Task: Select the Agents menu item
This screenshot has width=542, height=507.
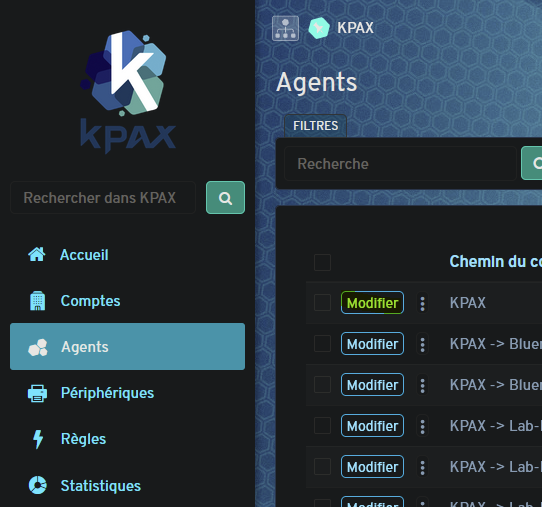Action: click(x=128, y=347)
